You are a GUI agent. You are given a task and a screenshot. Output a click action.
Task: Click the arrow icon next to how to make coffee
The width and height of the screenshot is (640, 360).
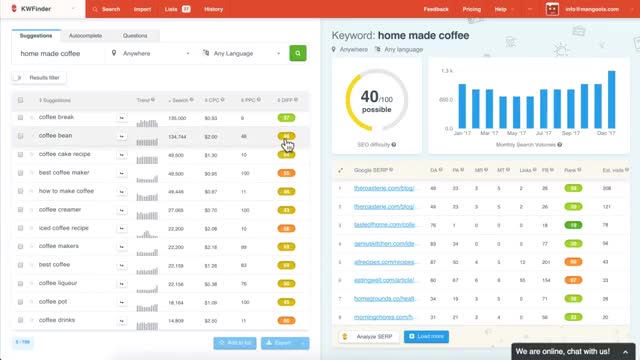click(121, 191)
